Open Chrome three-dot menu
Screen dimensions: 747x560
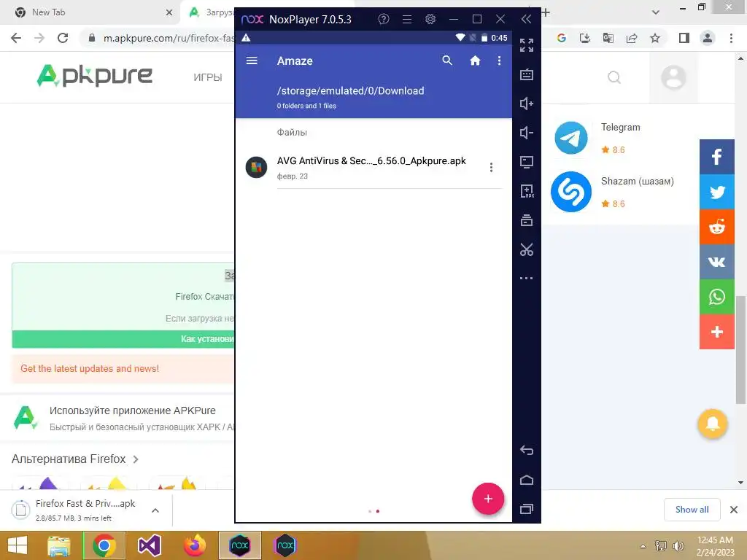coord(731,38)
